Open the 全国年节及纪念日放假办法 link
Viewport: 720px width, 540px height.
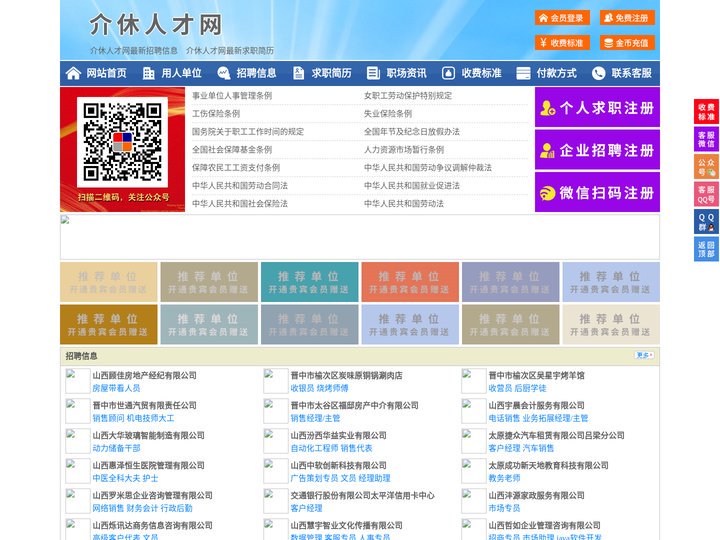[412, 131]
